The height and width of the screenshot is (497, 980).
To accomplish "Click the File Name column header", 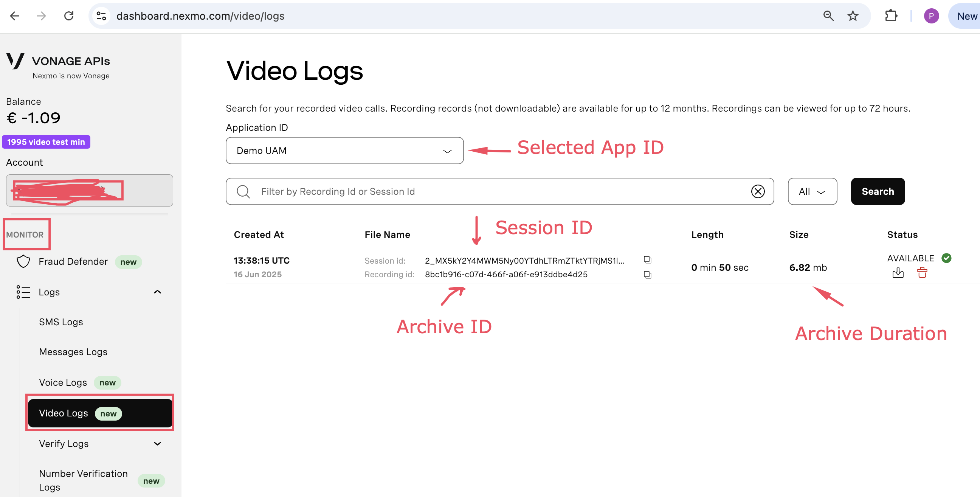I will (387, 235).
